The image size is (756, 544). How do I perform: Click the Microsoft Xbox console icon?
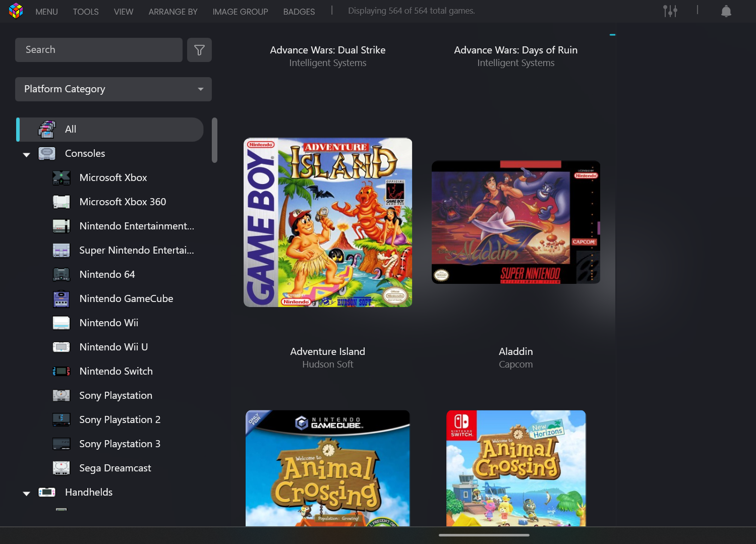point(62,177)
